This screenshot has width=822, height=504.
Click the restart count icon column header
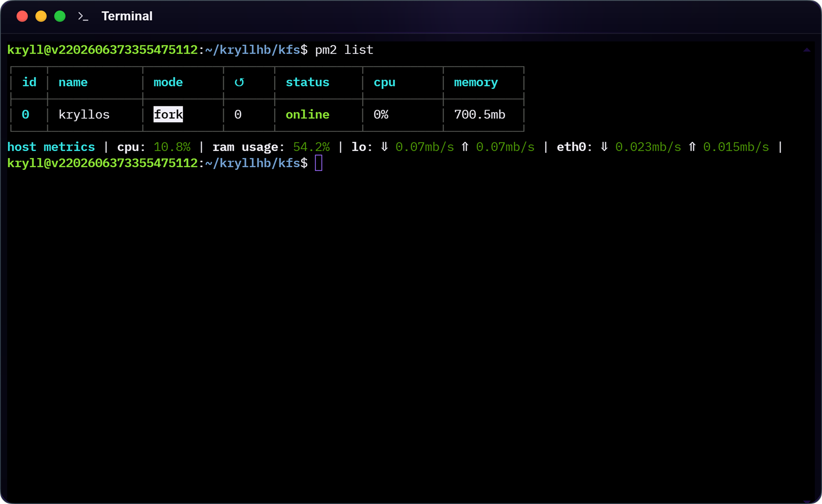[239, 82]
